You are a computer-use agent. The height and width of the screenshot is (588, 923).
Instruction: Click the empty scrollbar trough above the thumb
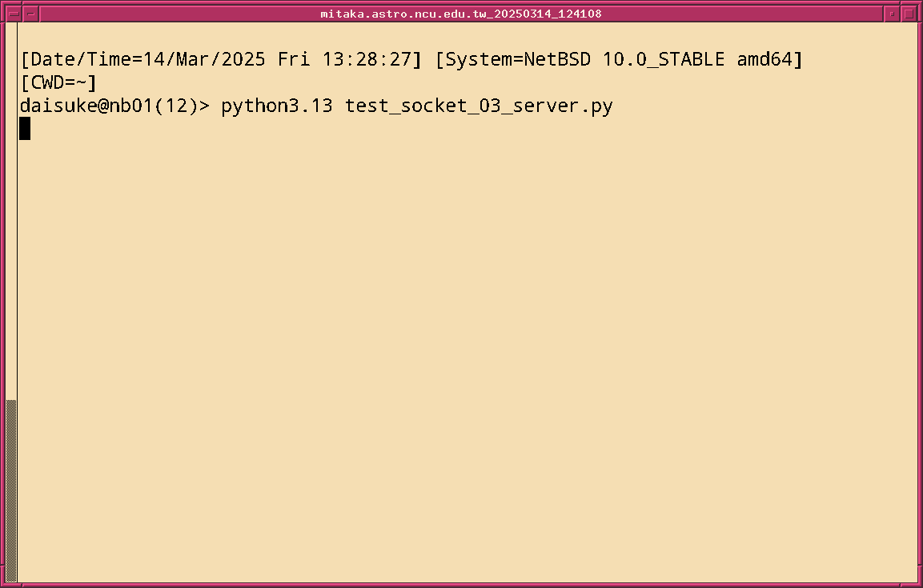click(11, 208)
